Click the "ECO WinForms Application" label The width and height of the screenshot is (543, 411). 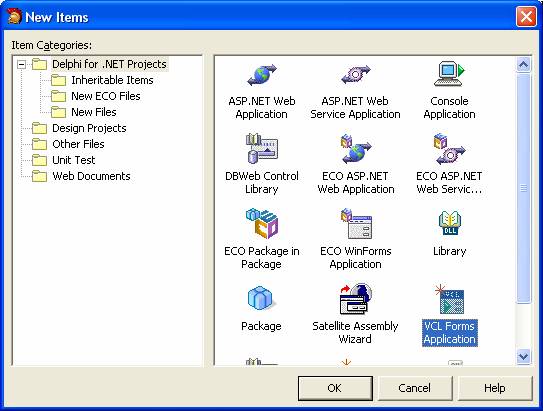[x=356, y=257]
